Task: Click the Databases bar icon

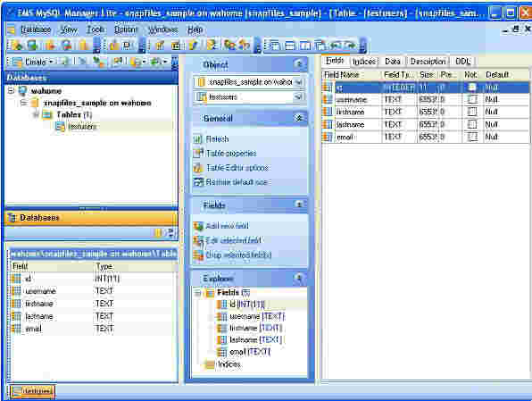Action: 12,218
